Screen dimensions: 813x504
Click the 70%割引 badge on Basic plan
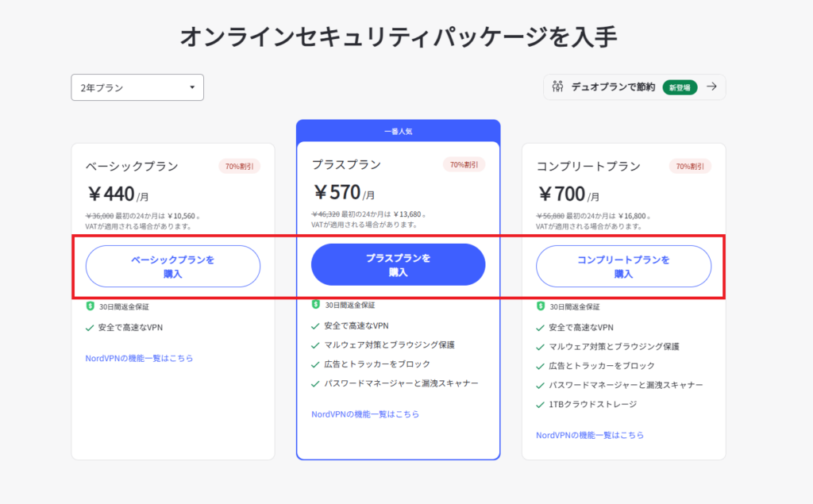coord(239,167)
